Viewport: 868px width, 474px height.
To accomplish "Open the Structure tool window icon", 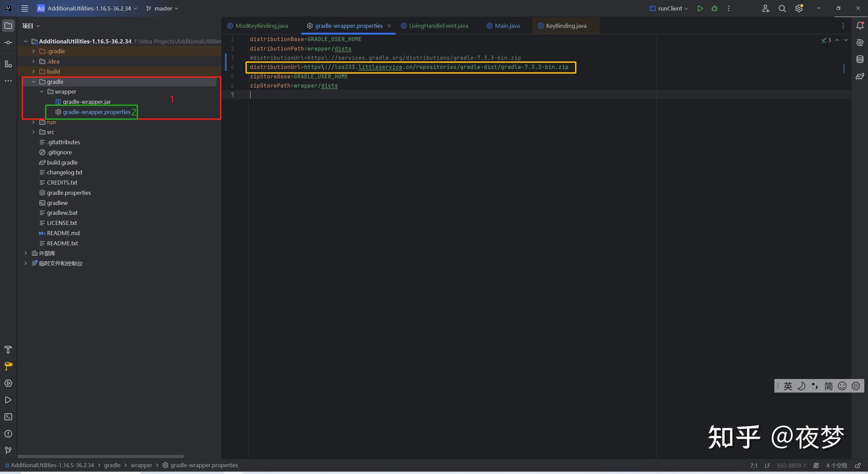I will point(8,64).
